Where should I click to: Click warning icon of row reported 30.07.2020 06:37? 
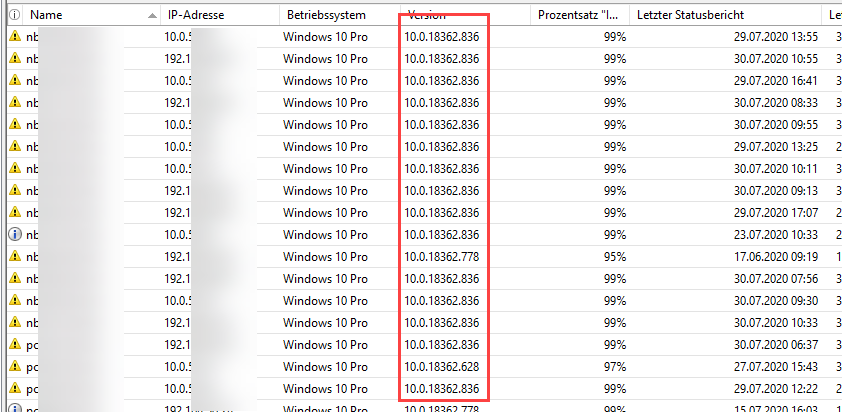pyautogui.click(x=15, y=345)
